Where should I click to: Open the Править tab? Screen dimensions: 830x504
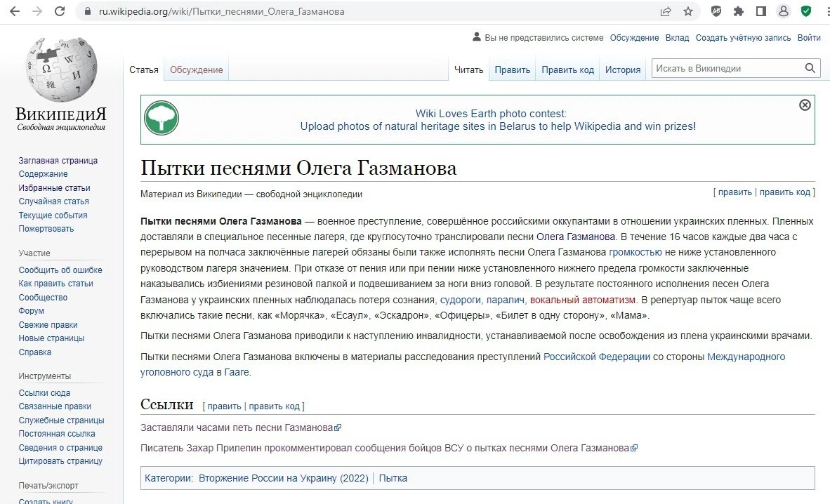[513, 70]
